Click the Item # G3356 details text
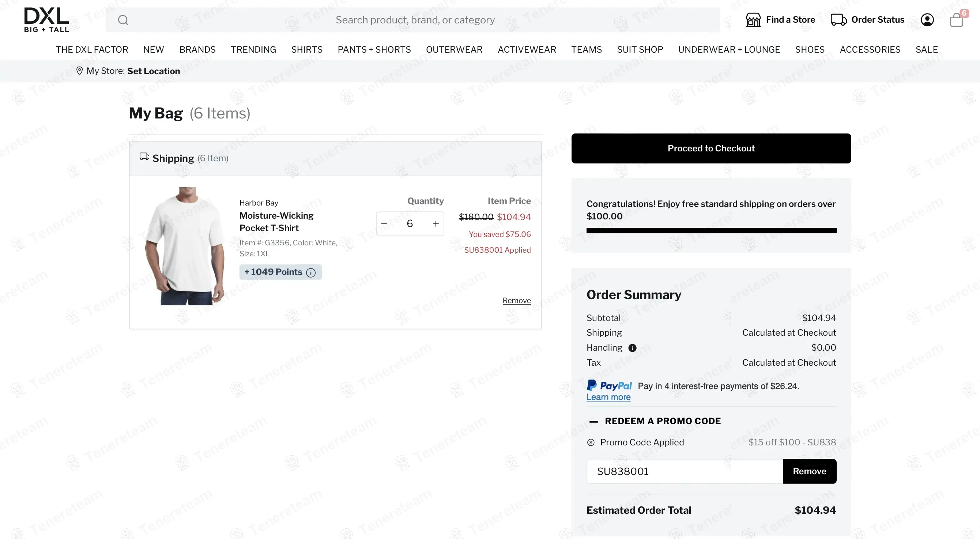 point(289,248)
